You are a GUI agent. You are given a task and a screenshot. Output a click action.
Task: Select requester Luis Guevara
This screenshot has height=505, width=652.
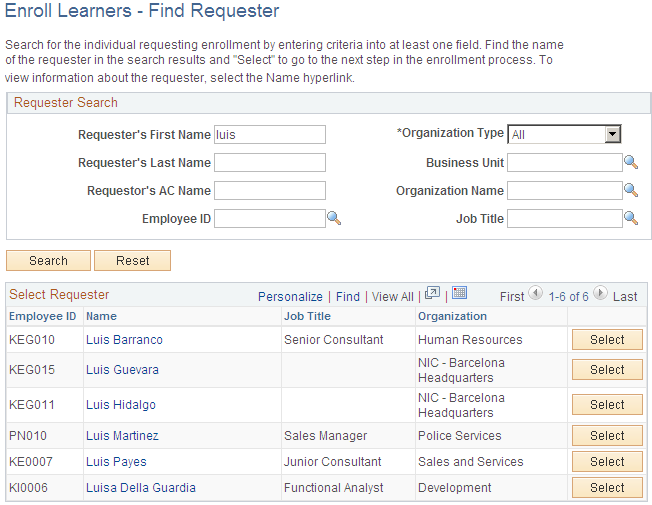click(x=607, y=370)
